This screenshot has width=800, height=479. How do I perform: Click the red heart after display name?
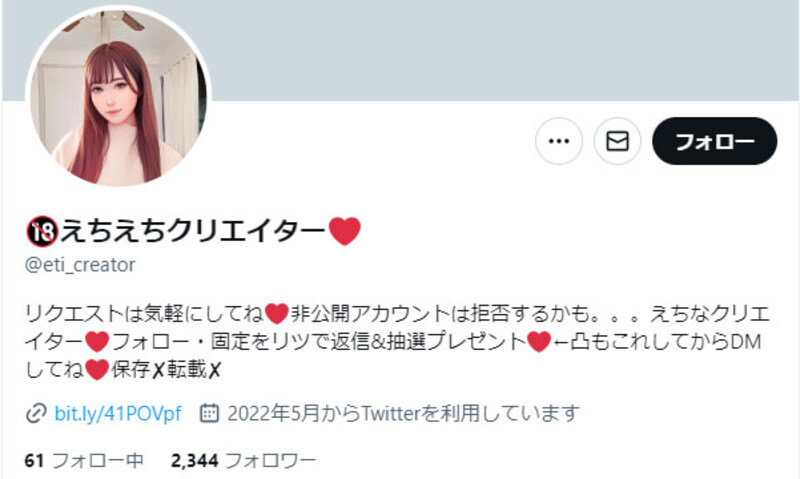345,231
